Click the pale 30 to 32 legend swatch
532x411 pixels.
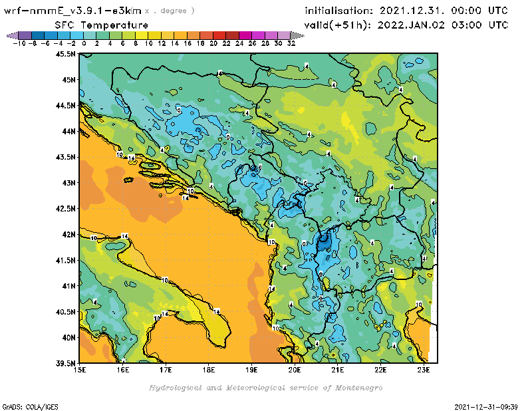click(x=284, y=35)
